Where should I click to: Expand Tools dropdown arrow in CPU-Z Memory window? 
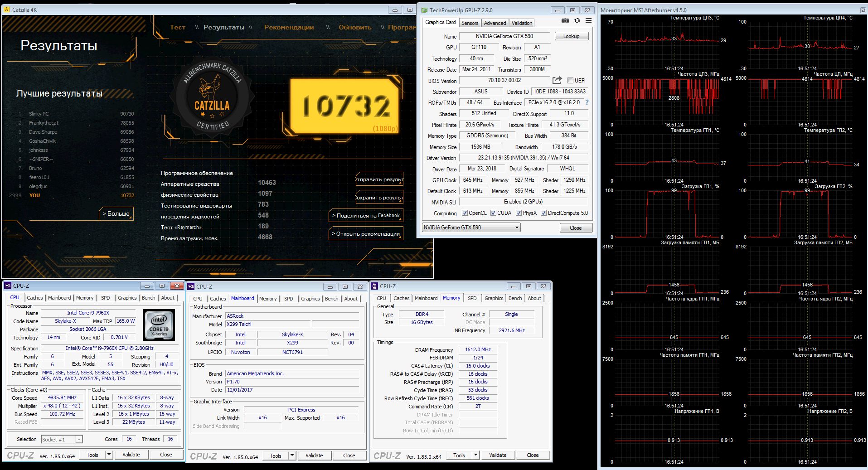click(x=475, y=455)
